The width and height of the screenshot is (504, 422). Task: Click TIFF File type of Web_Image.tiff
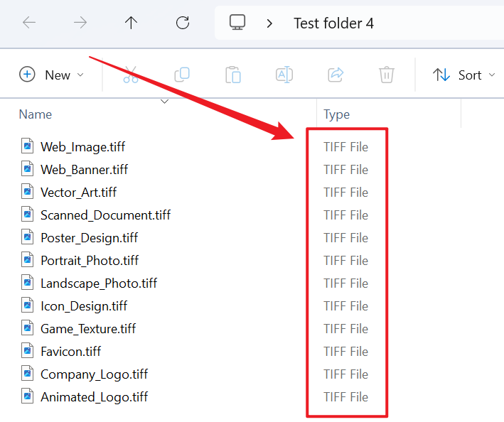click(x=346, y=147)
